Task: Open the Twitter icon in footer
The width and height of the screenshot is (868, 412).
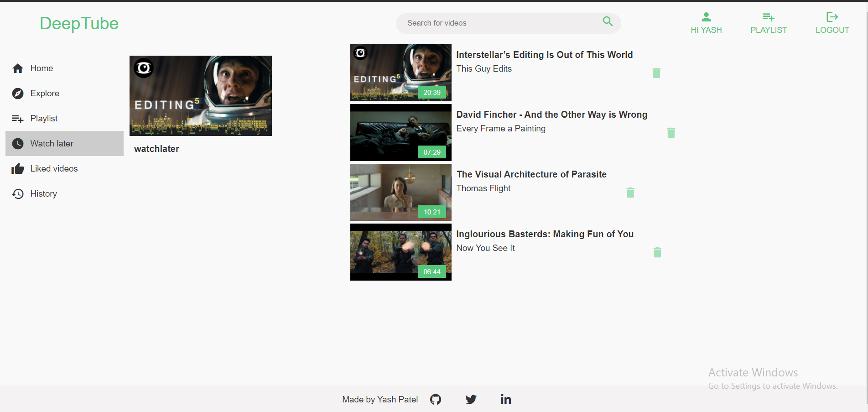Action: pos(471,400)
